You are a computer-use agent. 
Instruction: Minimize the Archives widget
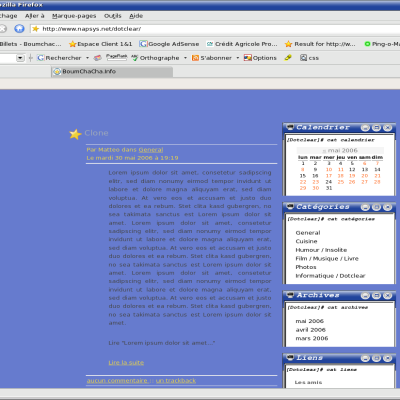[x=365, y=296]
